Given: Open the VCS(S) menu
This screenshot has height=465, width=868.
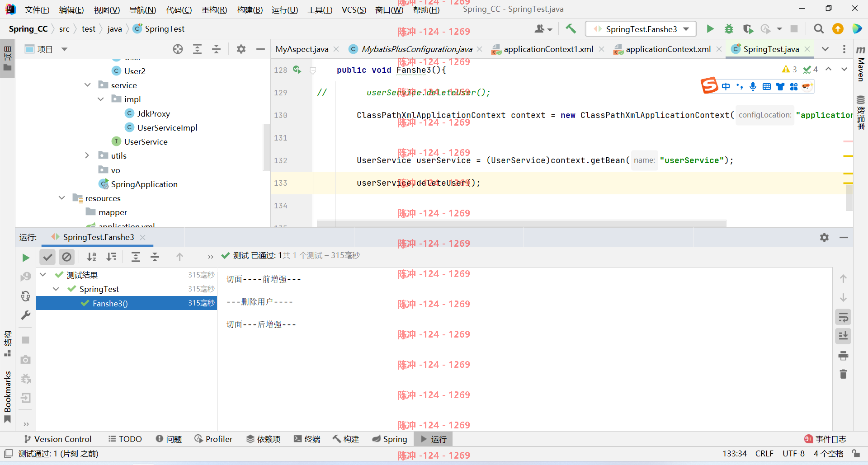Looking at the screenshot, I should tap(354, 9).
